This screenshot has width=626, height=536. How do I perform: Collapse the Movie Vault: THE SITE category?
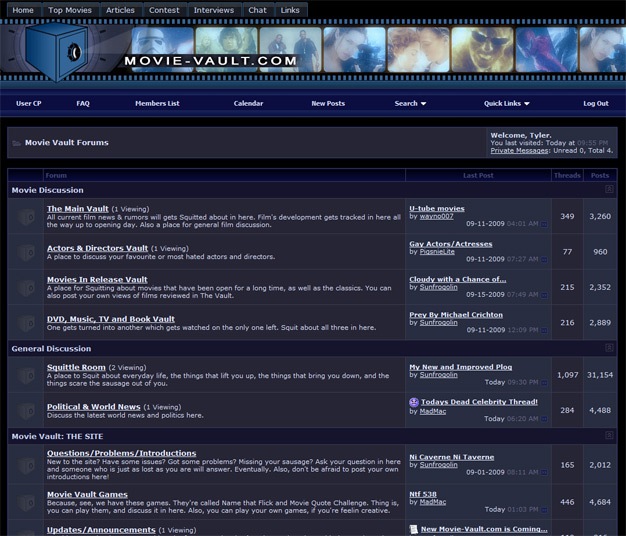point(609,435)
